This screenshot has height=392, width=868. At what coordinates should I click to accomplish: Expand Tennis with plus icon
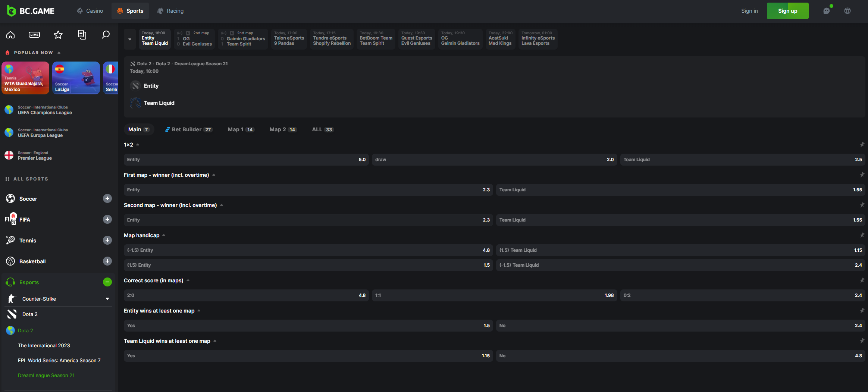(x=107, y=240)
